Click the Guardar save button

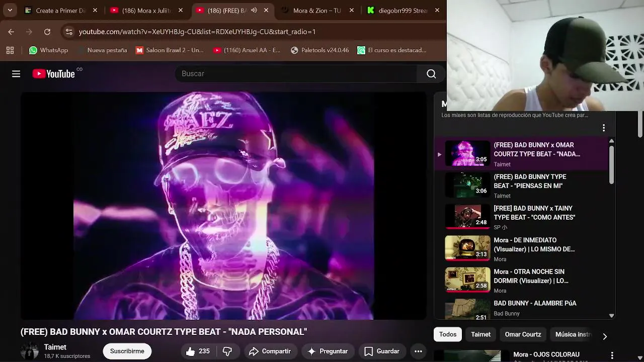click(x=382, y=351)
